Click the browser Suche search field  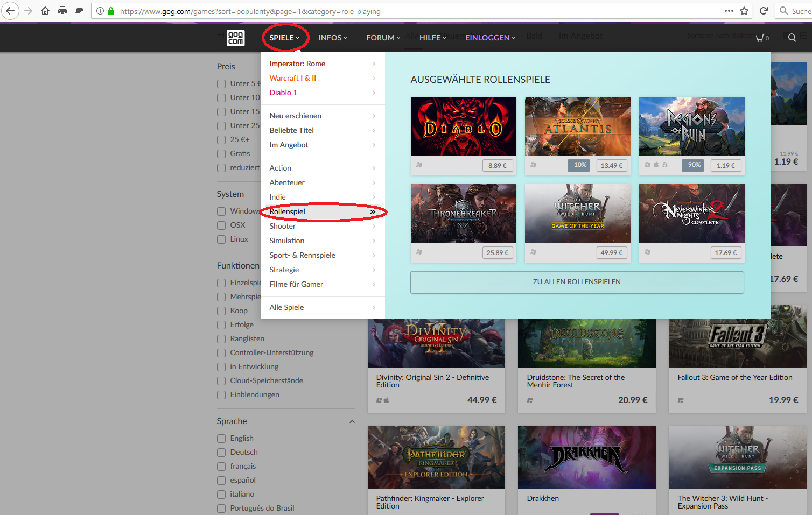pyautogui.click(x=794, y=11)
